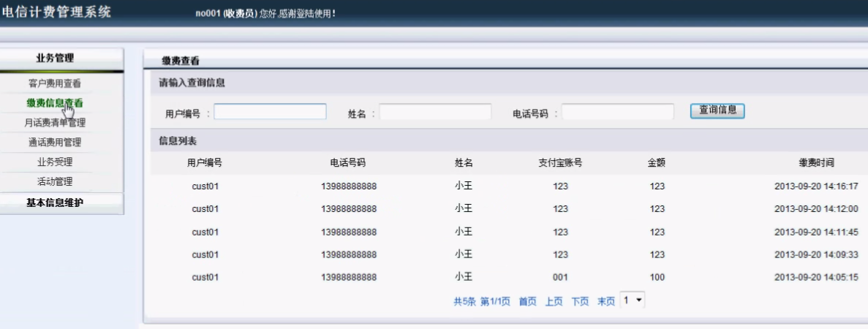Image resolution: width=868 pixels, height=329 pixels.
Task: Go to 首页 in pagination
Action: 527,301
